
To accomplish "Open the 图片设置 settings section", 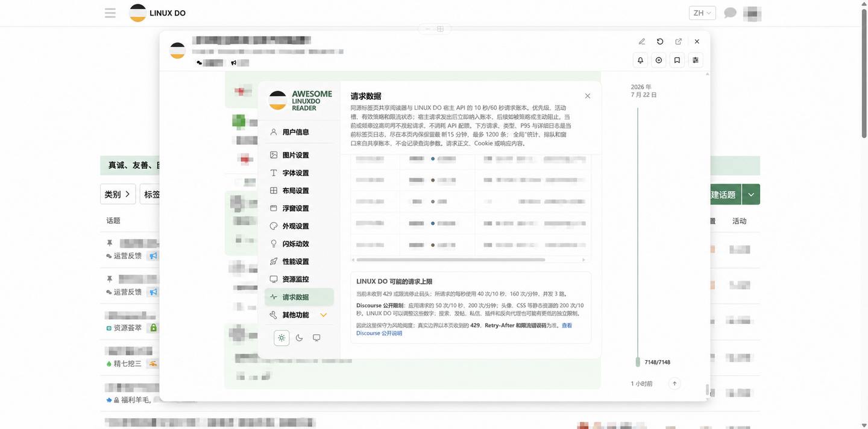I will pos(299,155).
